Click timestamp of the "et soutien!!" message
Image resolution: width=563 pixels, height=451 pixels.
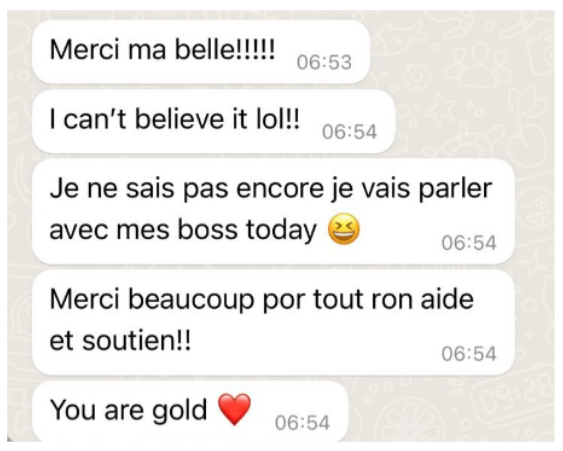tap(469, 354)
